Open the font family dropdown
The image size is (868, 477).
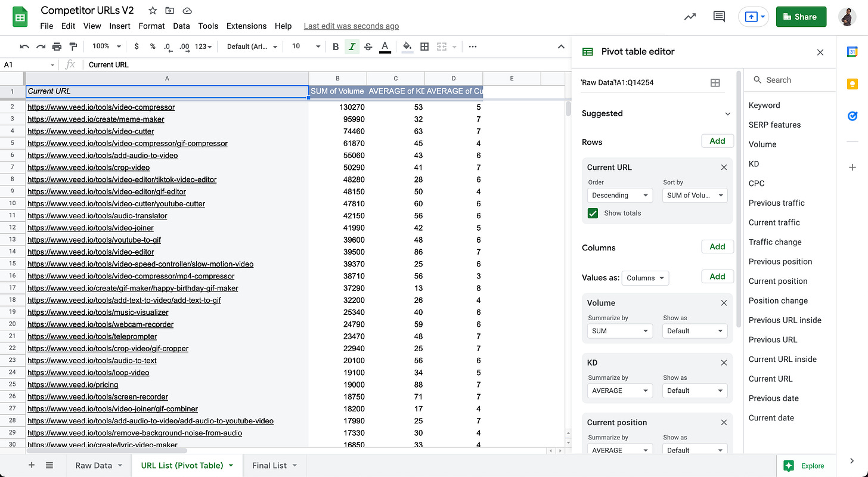coord(252,47)
